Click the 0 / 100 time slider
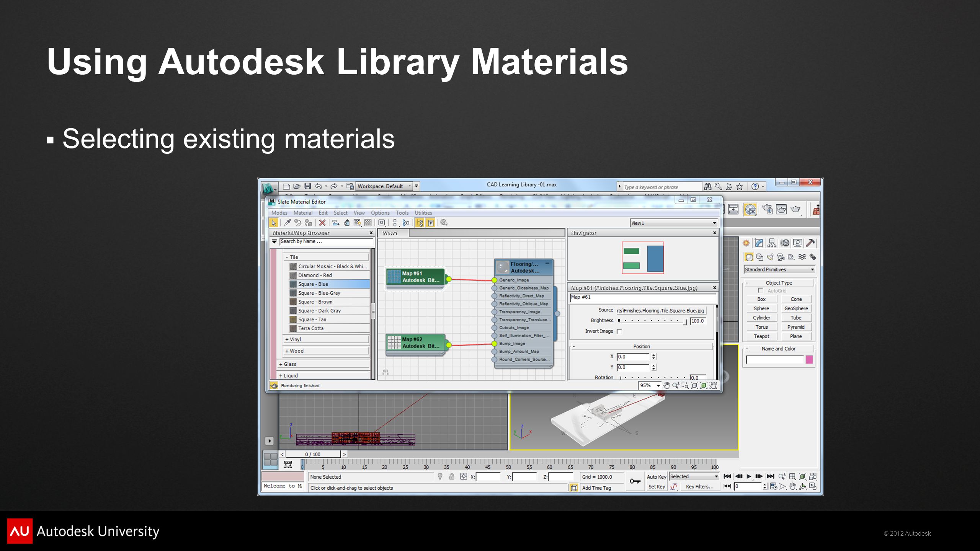The width and height of the screenshot is (980, 551). click(x=313, y=454)
